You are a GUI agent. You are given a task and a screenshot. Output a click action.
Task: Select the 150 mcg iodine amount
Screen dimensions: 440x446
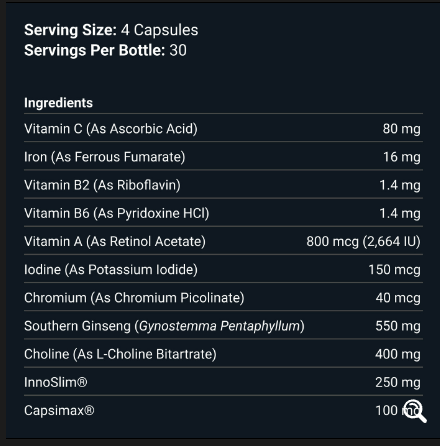tap(394, 269)
